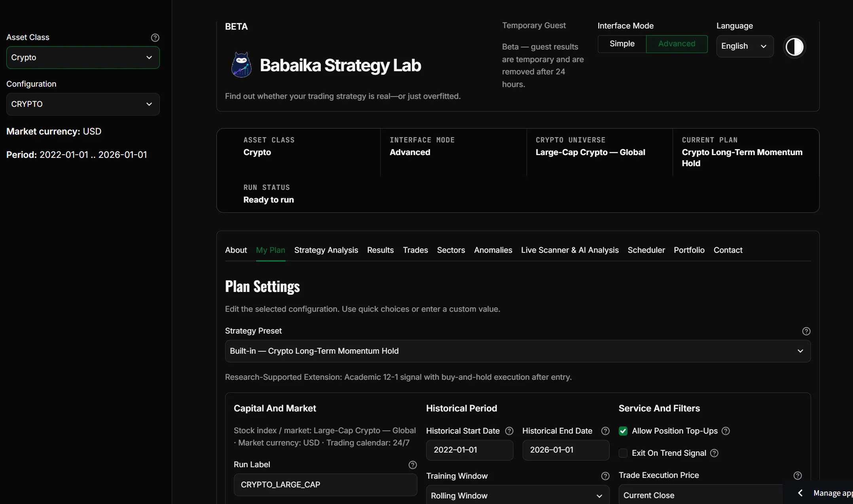Open the Sectors tab
Viewport: 853px width, 504px height.
(451, 250)
